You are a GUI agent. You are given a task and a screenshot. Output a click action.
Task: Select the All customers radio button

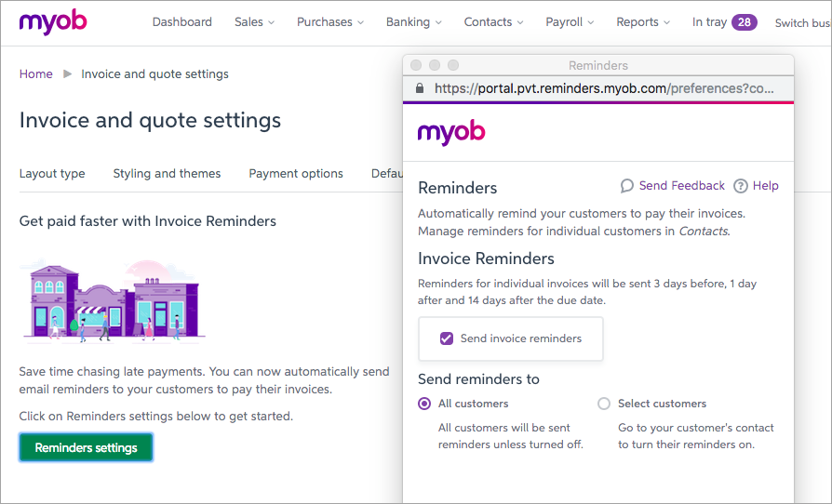[424, 404]
